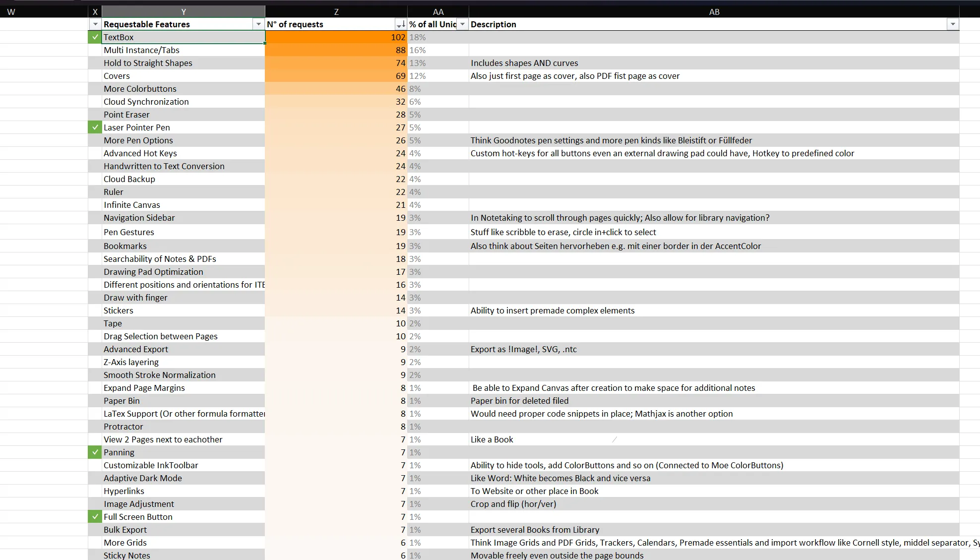The width and height of the screenshot is (980, 560).
Task: Select the Cloud Synchronization cell
Action: [184, 102]
